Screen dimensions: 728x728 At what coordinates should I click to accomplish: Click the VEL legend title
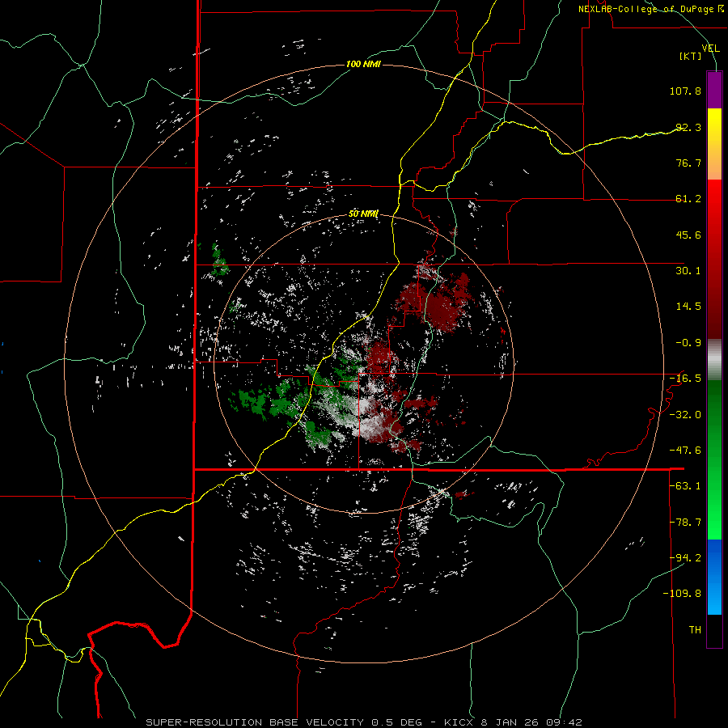(710, 49)
